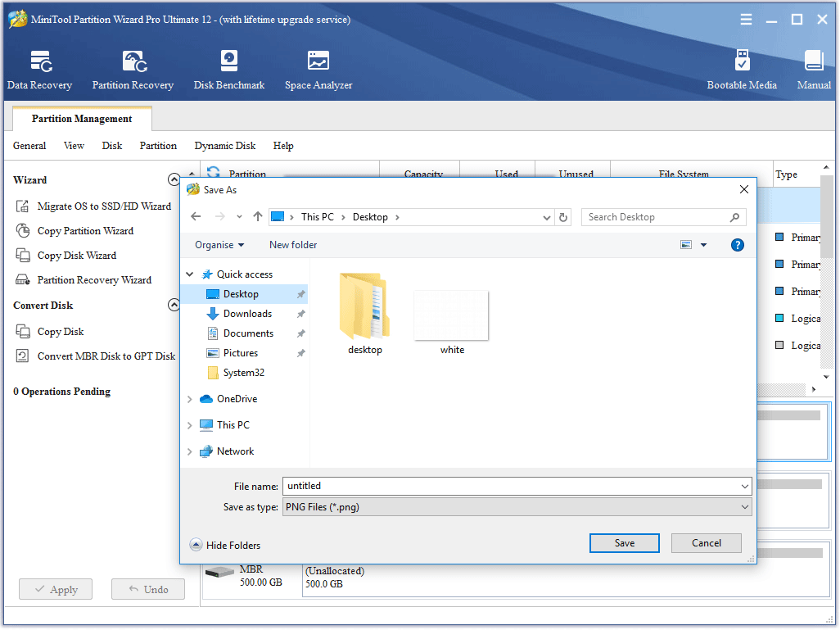This screenshot has height=630, width=840.
Task: Open the Partition menu
Action: pyautogui.click(x=158, y=146)
